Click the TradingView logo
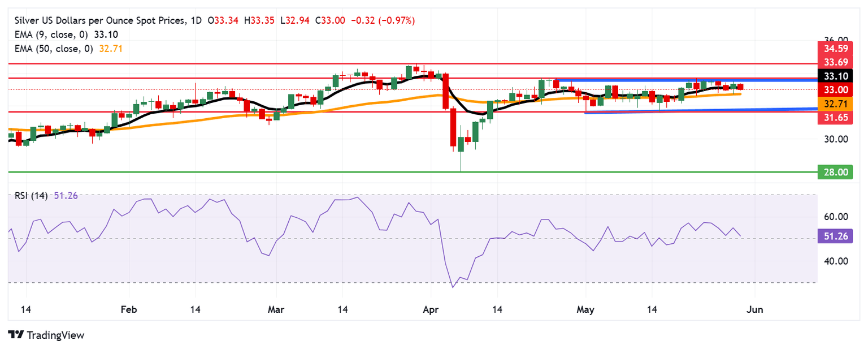 pyautogui.click(x=46, y=335)
